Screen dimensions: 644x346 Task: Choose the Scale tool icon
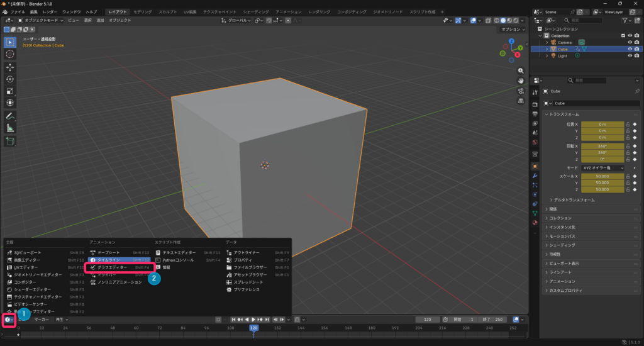pos(10,91)
